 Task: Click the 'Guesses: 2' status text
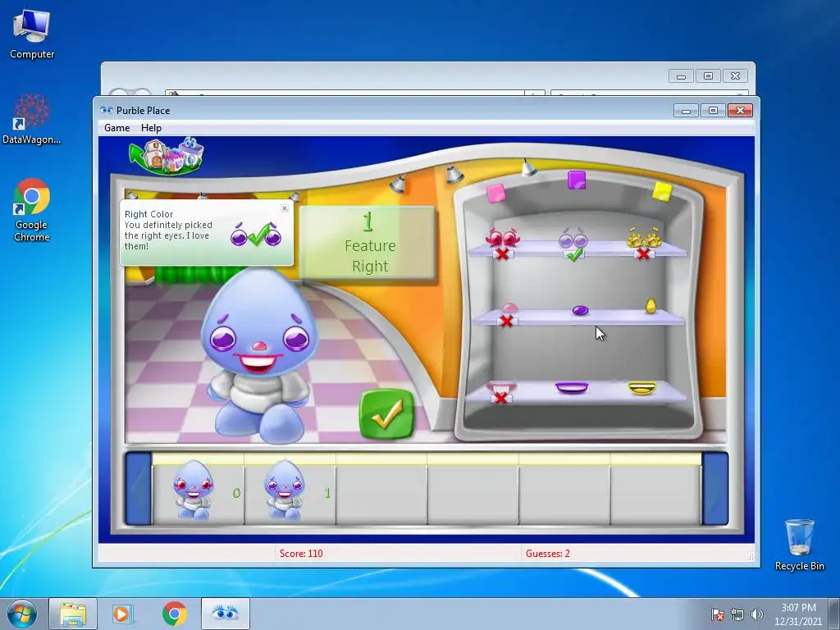click(x=547, y=554)
